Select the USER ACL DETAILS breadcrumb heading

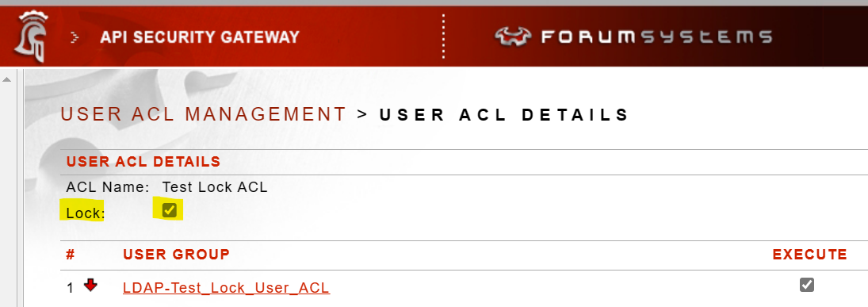coord(504,115)
